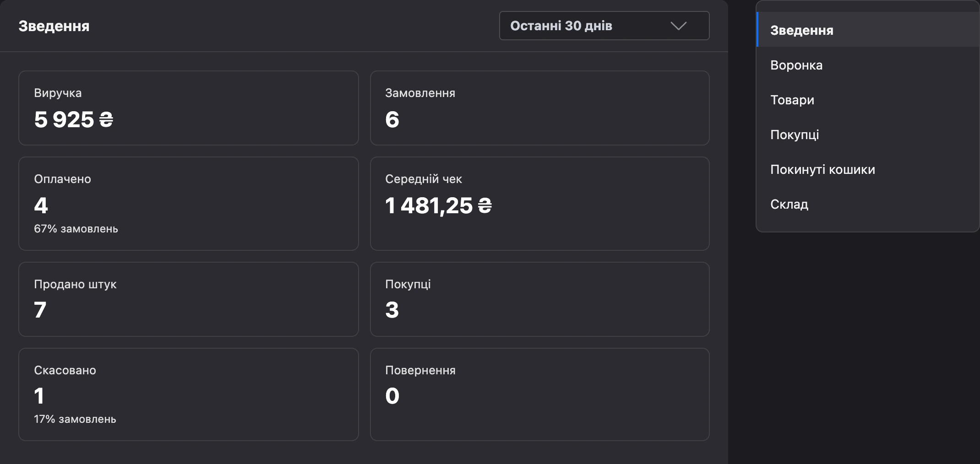Click the chevron arrow in period selector
The image size is (980, 464).
(x=678, y=26)
